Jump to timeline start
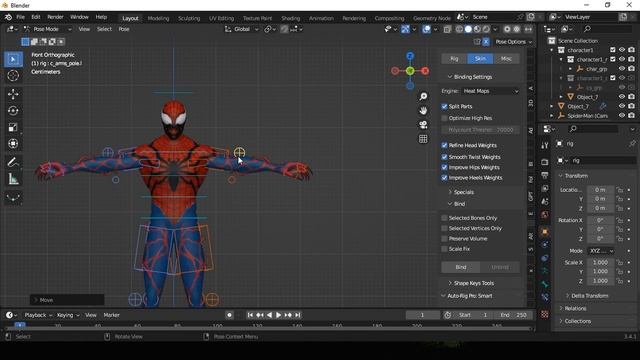This screenshot has height=360, width=640. tap(250, 315)
